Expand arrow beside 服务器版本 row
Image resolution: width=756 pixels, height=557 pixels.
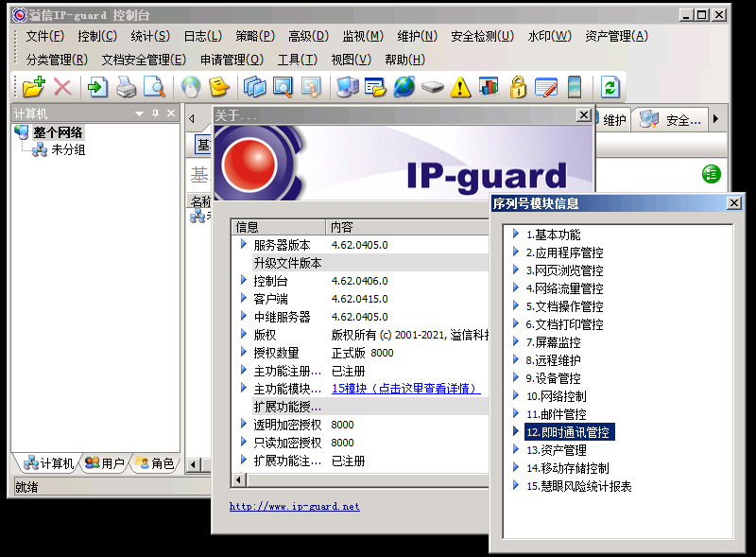coord(244,244)
